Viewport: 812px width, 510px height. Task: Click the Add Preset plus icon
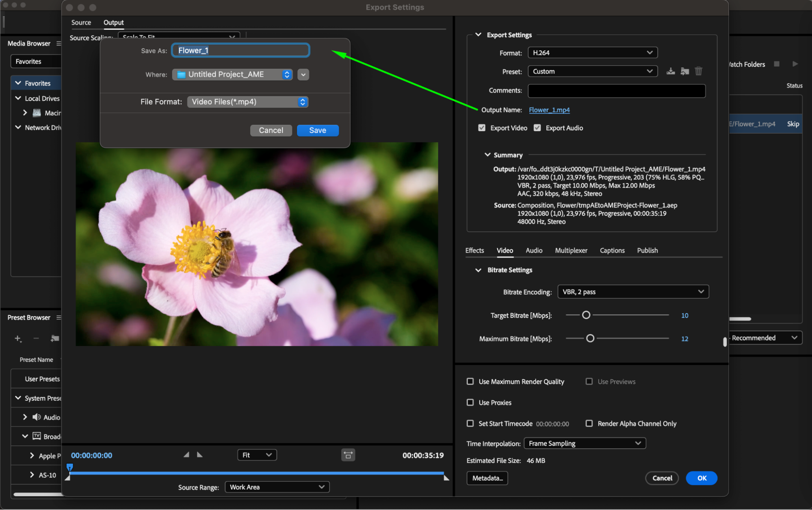coord(18,338)
